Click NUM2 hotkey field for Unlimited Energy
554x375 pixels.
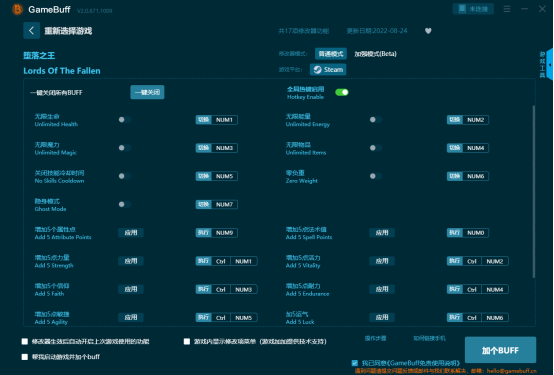pyautogui.click(x=476, y=120)
